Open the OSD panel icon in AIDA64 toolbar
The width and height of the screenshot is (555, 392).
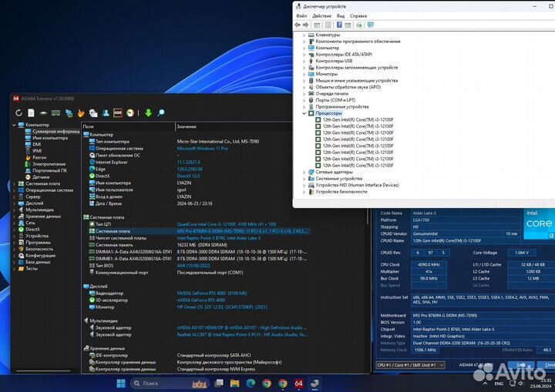[x=118, y=113]
